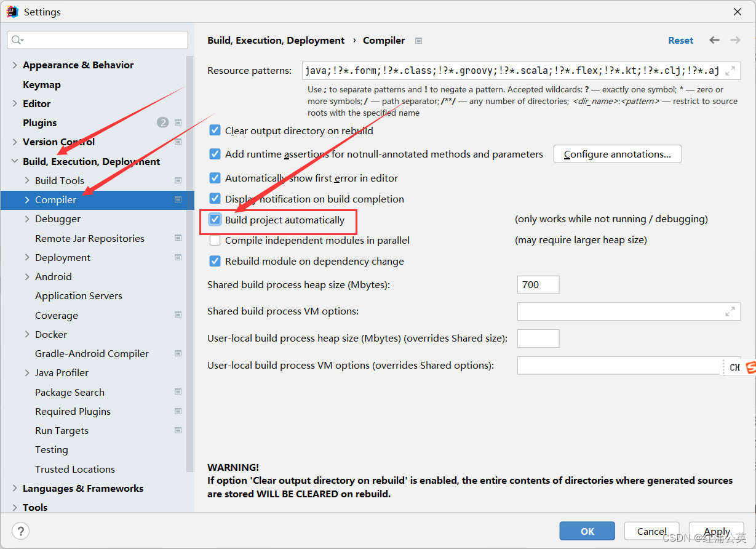Viewport: 756px width, 549px height.
Task: Click the project-level icon beside Coverage
Action: pos(178,315)
